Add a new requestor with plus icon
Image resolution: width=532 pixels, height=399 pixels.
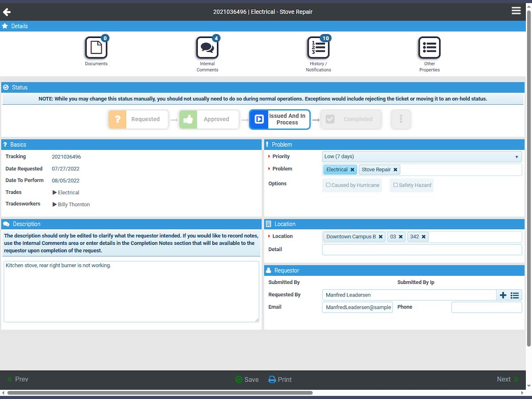point(503,295)
